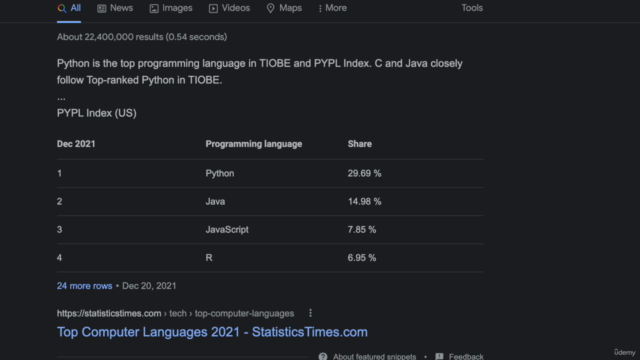Click the 6.95 % share value
The height and width of the screenshot is (360, 640).
pyautogui.click(x=362, y=258)
